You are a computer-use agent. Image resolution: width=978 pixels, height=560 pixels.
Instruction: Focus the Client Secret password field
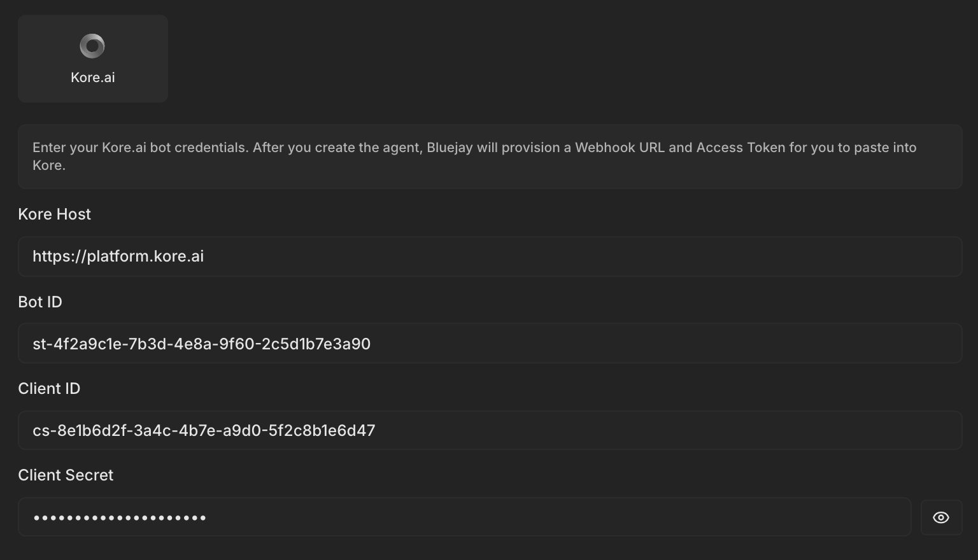coord(465,517)
